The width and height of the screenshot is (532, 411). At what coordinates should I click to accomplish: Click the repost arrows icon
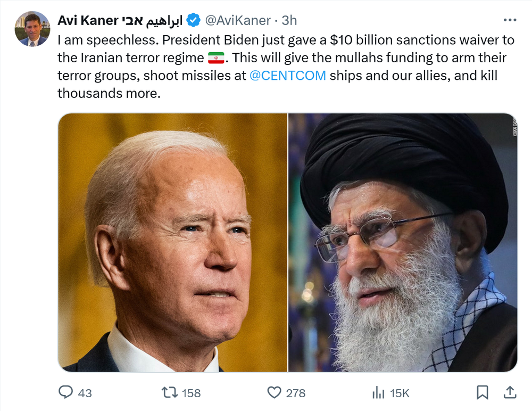click(170, 393)
